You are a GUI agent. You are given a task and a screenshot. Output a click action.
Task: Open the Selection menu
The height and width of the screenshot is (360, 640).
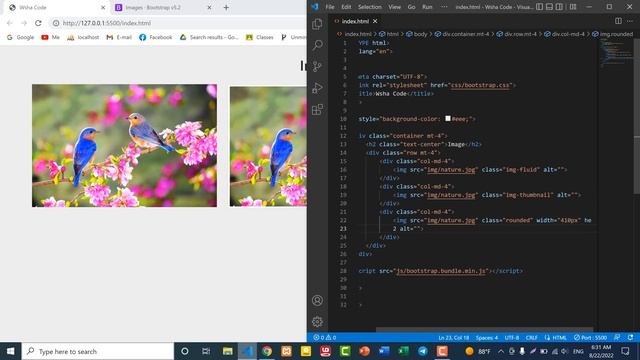[369, 7]
